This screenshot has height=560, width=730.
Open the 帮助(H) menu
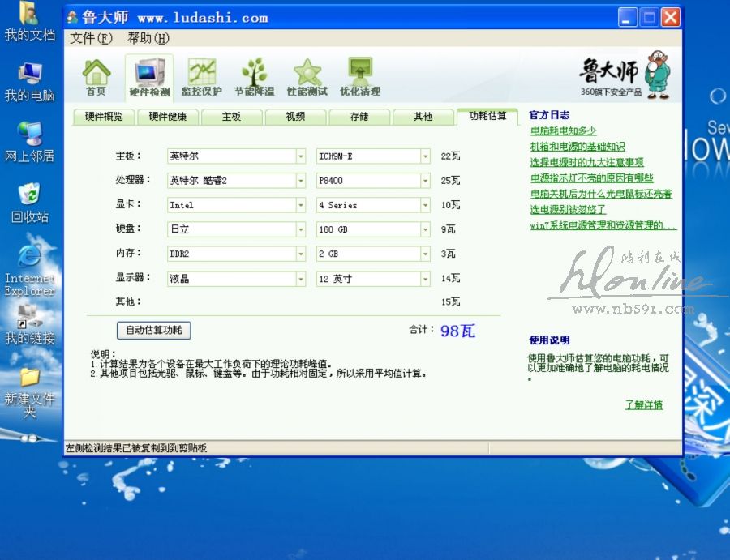point(148,38)
